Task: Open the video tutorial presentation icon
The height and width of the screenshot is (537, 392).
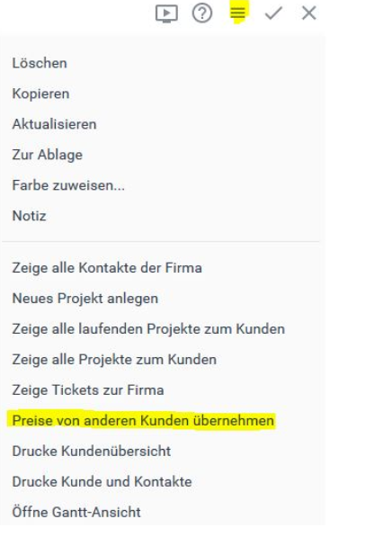Action: [x=166, y=13]
